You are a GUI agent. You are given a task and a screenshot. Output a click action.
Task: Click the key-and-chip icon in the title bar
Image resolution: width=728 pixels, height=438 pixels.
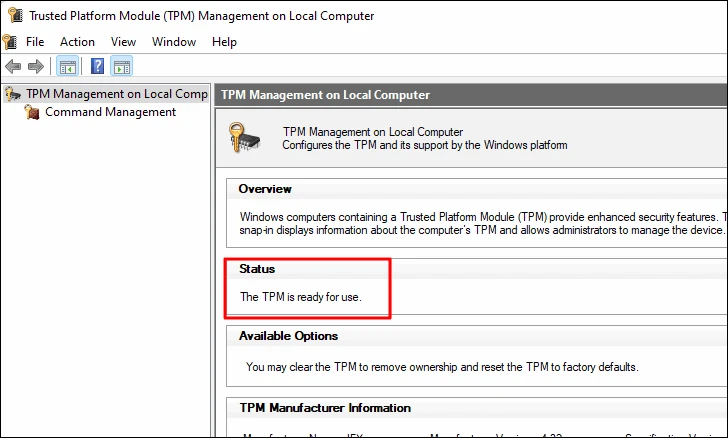pyautogui.click(x=15, y=15)
